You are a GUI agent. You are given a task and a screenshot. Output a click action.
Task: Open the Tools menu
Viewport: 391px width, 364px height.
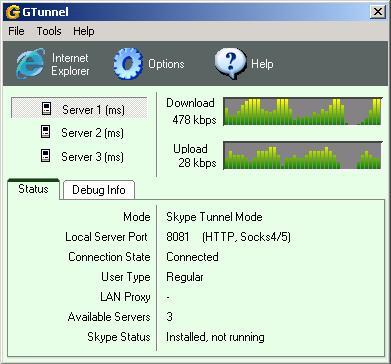coord(49,31)
